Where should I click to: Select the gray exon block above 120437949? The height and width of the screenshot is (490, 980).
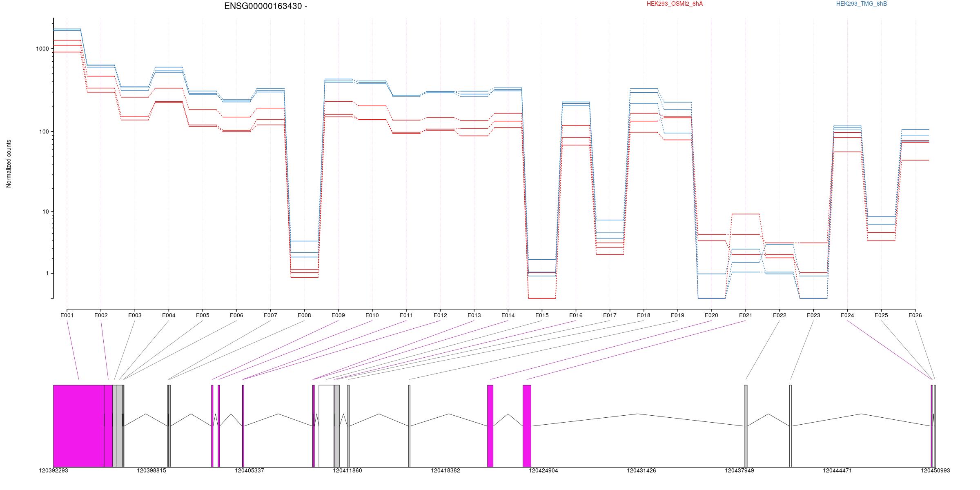[x=746, y=426]
